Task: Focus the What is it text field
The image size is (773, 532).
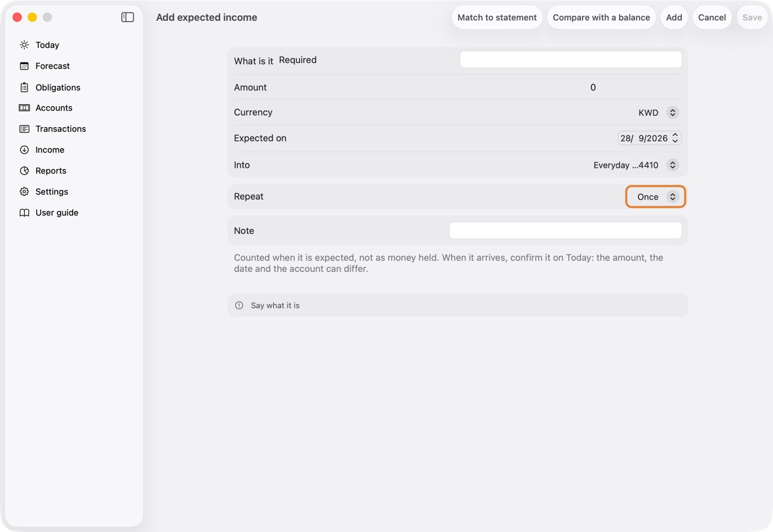Action: tap(571, 60)
